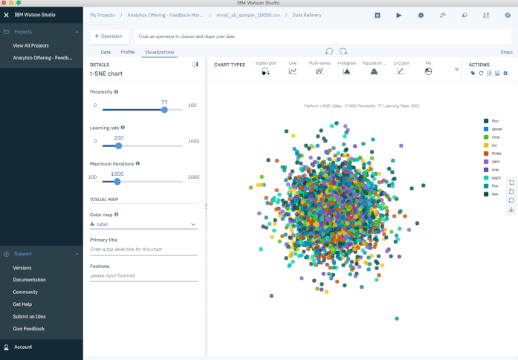Choose the Multi-series chart type
This screenshot has height=360, width=518.
point(320,68)
